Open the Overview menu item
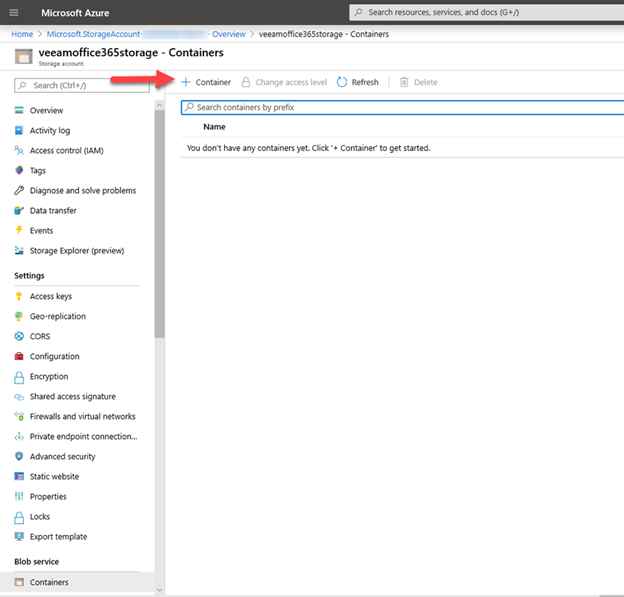The height and width of the screenshot is (597, 624). click(47, 110)
